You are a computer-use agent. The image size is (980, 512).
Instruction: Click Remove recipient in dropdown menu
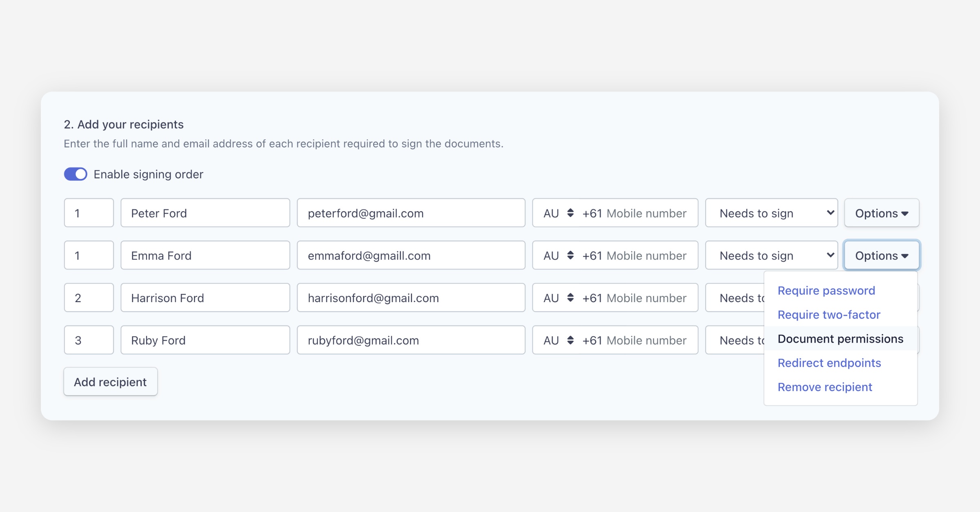coord(824,387)
